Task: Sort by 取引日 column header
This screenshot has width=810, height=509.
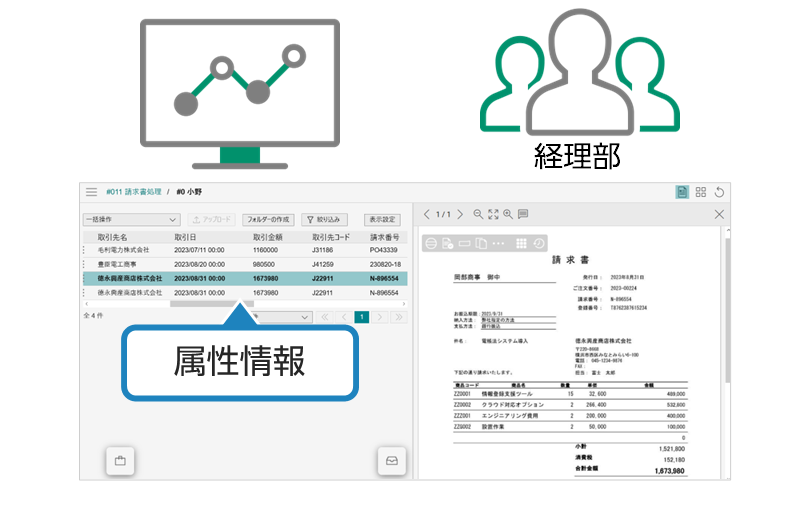Action: pyautogui.click(x=185, y=237)
